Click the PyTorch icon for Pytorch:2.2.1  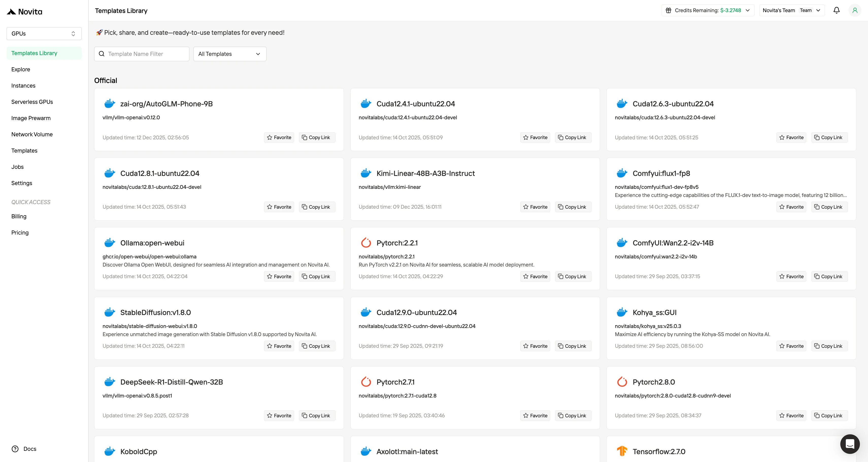[365, 243]
